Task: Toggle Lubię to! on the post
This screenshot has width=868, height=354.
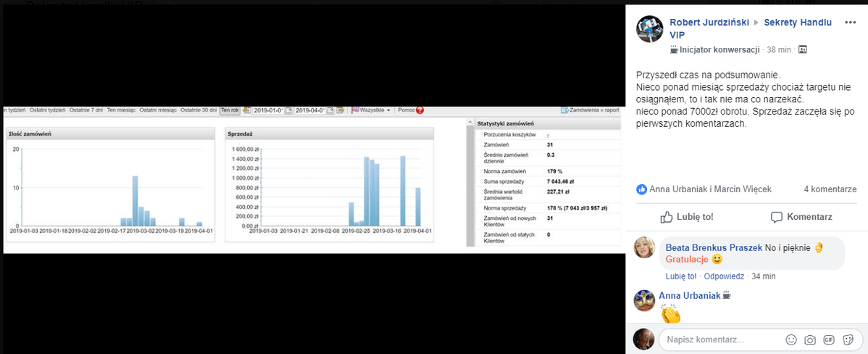Action: click(x=687, y=217)
